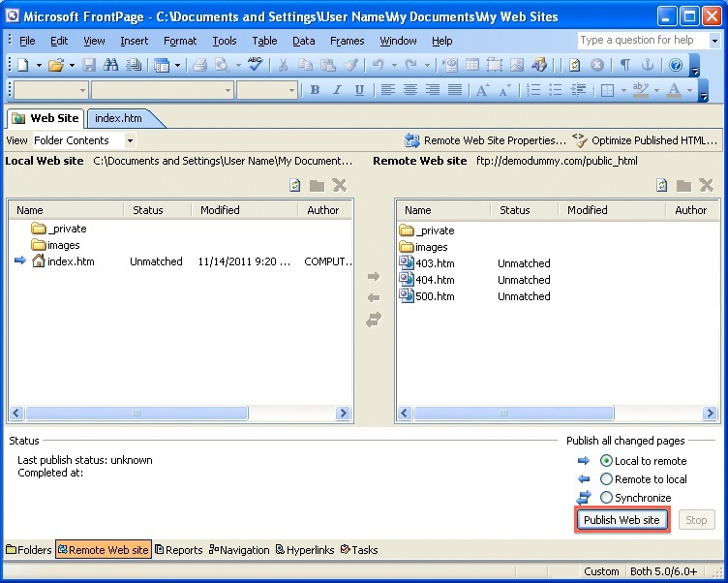Viewport: 728px width, 583px height.
Task: Click delete X icon above remote site pane
Action: tap(706, 186)
